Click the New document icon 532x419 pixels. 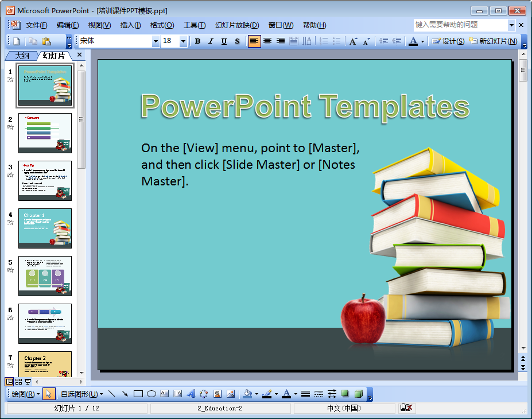coord(16,41)
